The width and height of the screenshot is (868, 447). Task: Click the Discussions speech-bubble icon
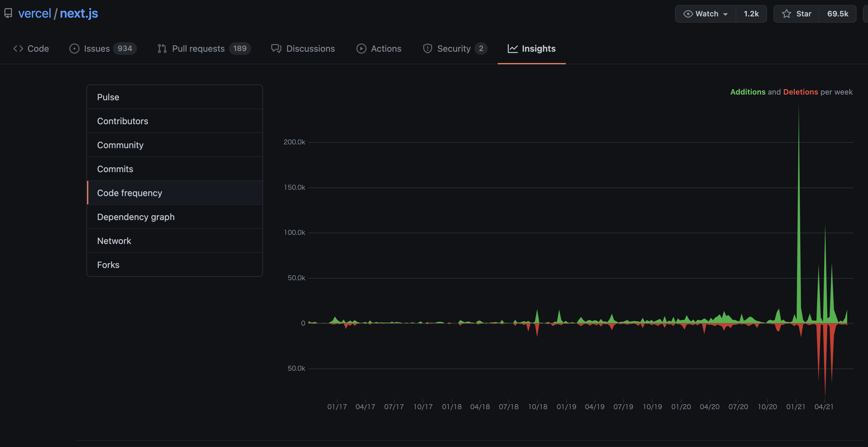(276, 49)
